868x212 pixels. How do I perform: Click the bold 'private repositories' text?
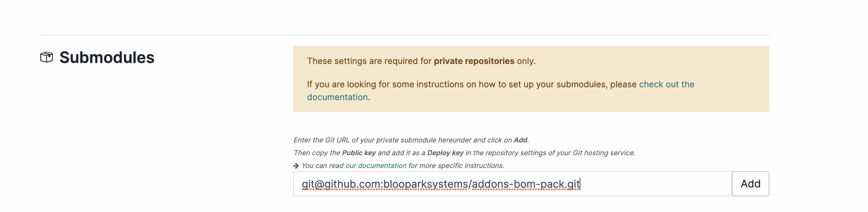tap(474, 61)
